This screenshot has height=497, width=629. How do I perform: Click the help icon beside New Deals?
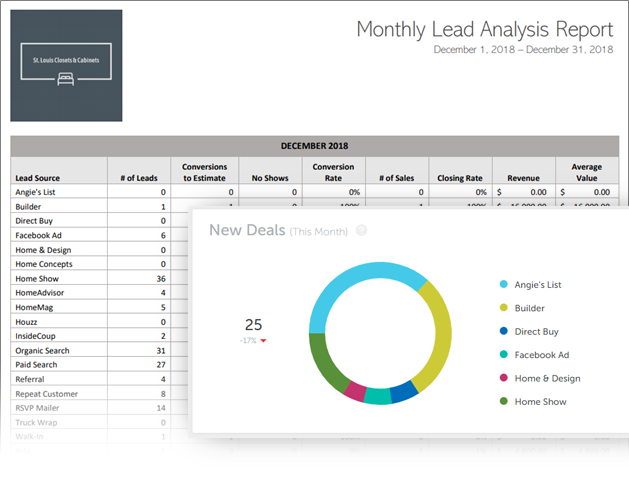pos(361,230)
